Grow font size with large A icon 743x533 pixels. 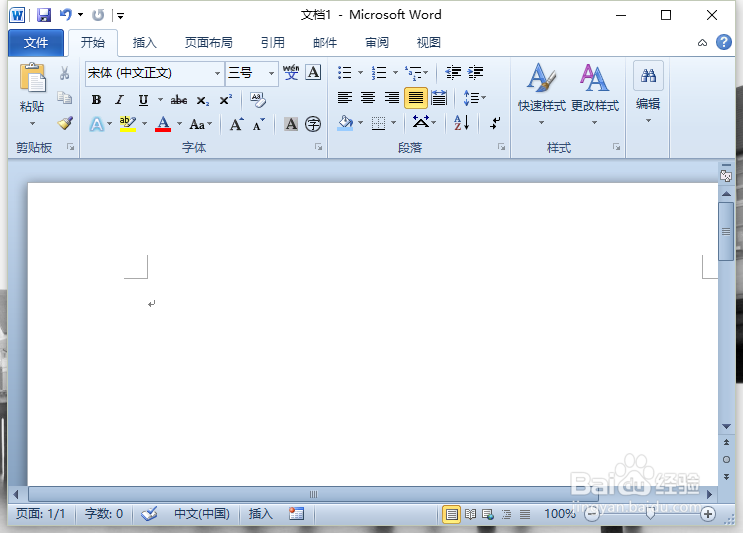click(236, 125)
